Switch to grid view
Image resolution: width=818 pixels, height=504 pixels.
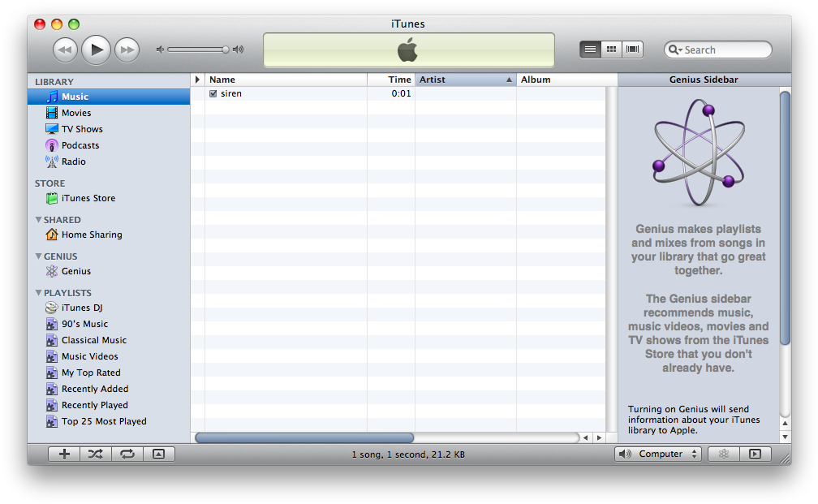pos(612,50)
